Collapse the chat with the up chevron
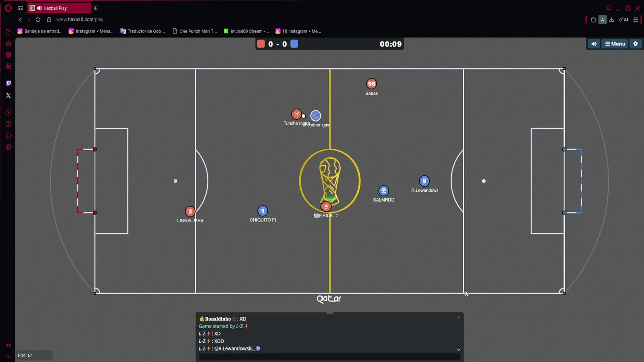This screenshot has height=362, width=644. 458,317
